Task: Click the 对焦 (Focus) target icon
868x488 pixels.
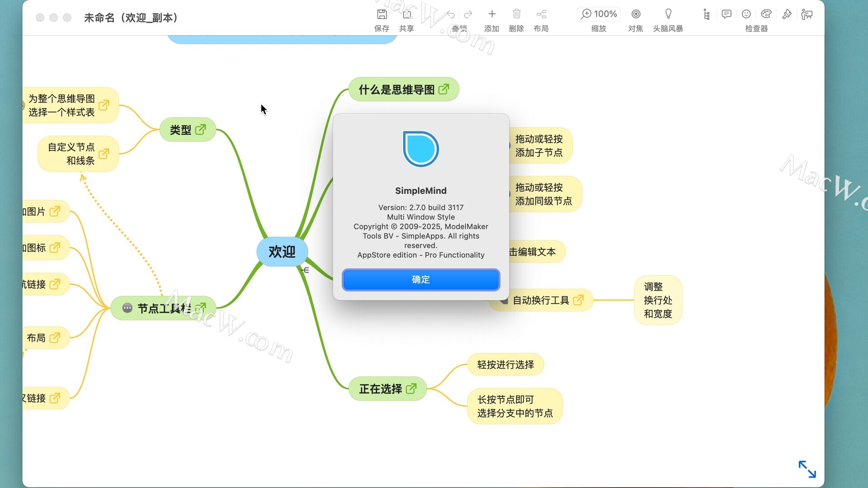Action: (636, 14)
